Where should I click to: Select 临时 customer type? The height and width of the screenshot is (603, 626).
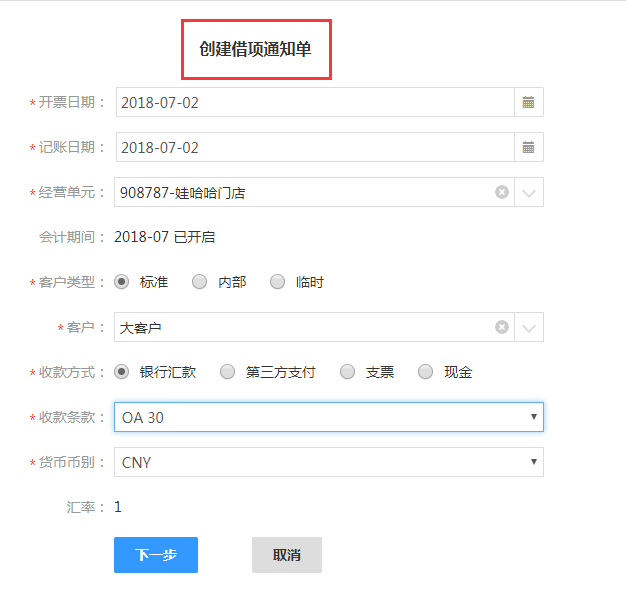277,282
